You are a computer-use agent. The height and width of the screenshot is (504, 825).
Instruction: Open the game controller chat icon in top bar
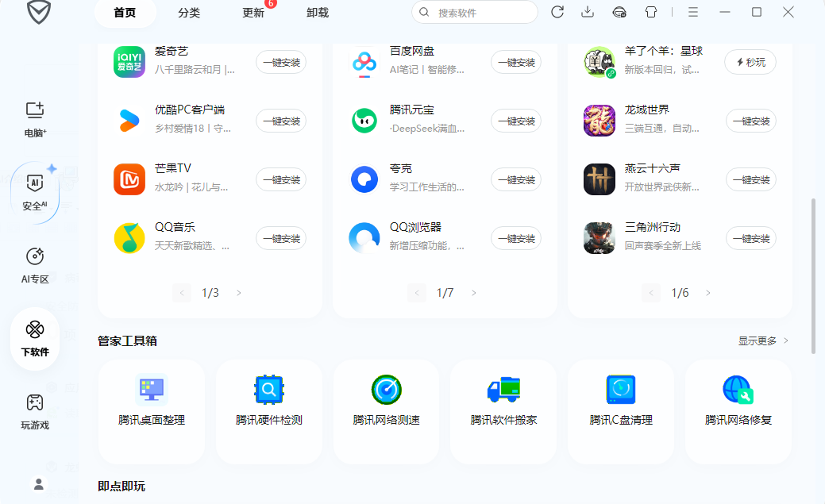pos(619,12)
